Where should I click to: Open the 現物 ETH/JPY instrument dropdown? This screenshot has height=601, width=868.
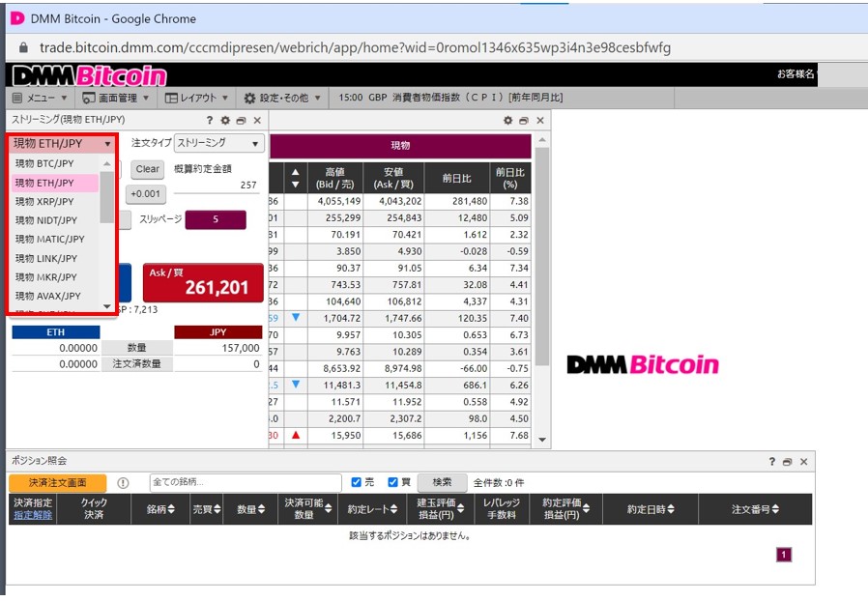click(62, 144)
